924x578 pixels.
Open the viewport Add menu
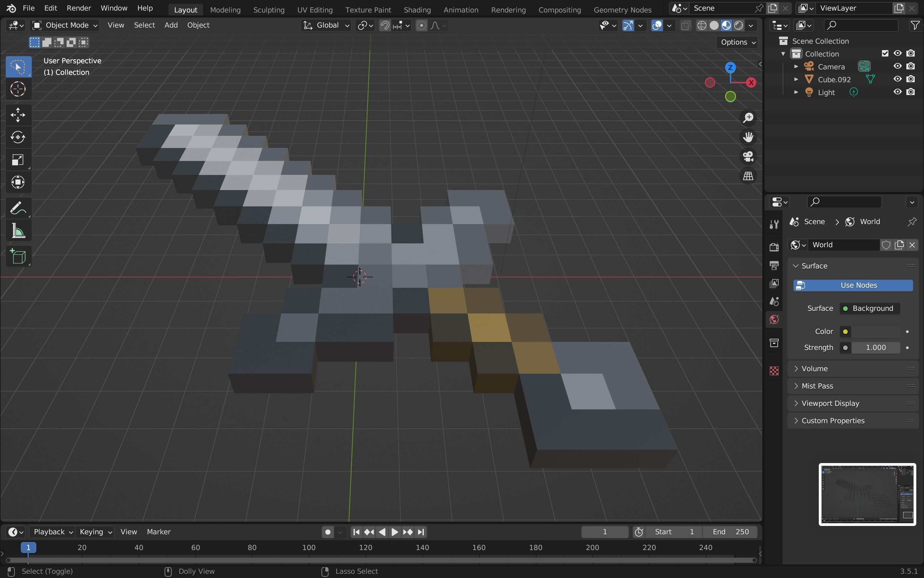pos(171,25)
